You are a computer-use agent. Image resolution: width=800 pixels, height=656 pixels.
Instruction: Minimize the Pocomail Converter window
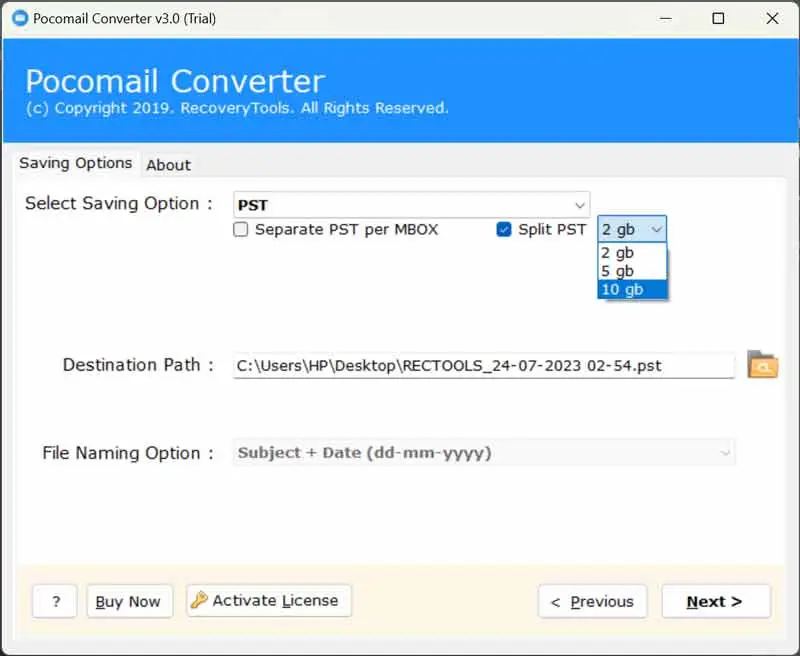click(664, 18)
